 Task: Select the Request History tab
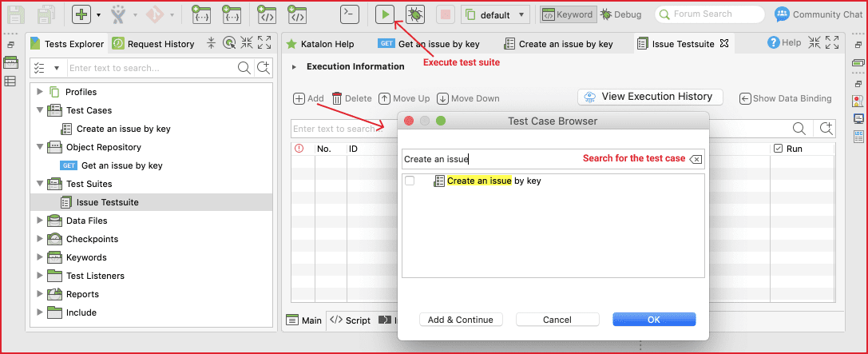pyautogui.click(x=153, y=44)
